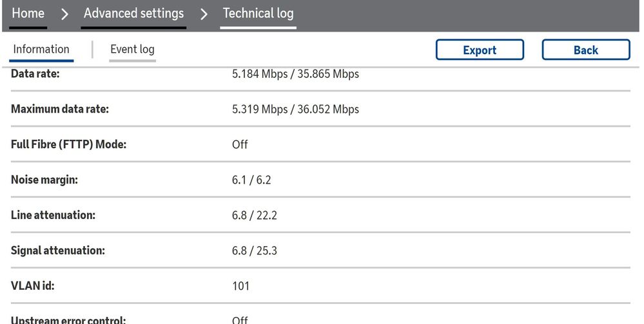
Task: Select the Maximum data rate label
Action: [60, 110]
